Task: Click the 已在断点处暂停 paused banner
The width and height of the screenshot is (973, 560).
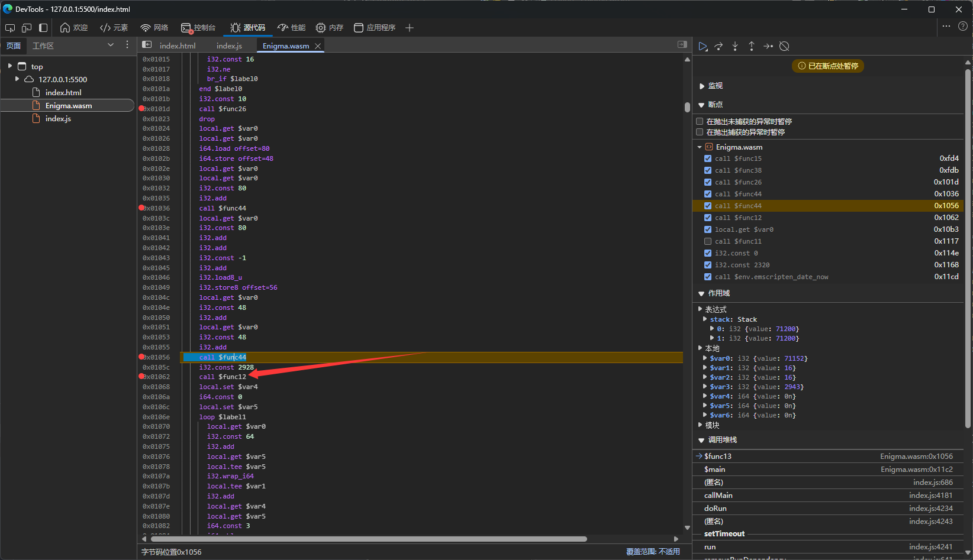Action: pos(828,66)
